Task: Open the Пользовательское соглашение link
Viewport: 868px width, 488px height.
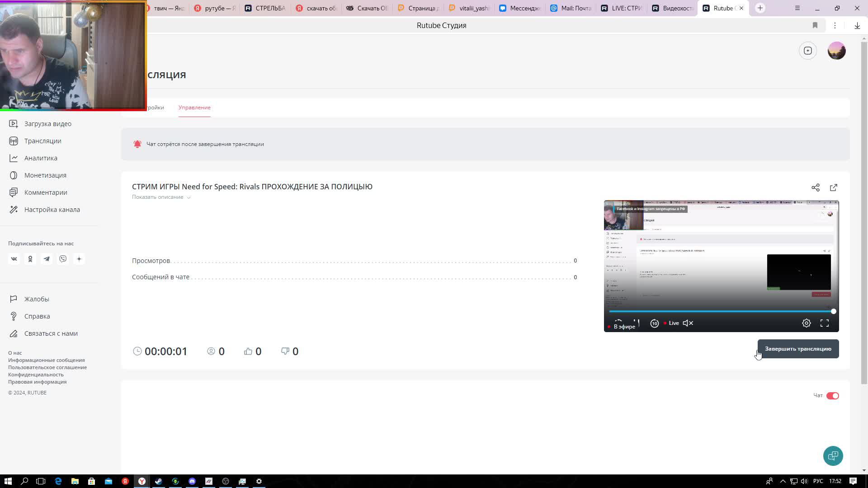Action: (x=47, y=367)
